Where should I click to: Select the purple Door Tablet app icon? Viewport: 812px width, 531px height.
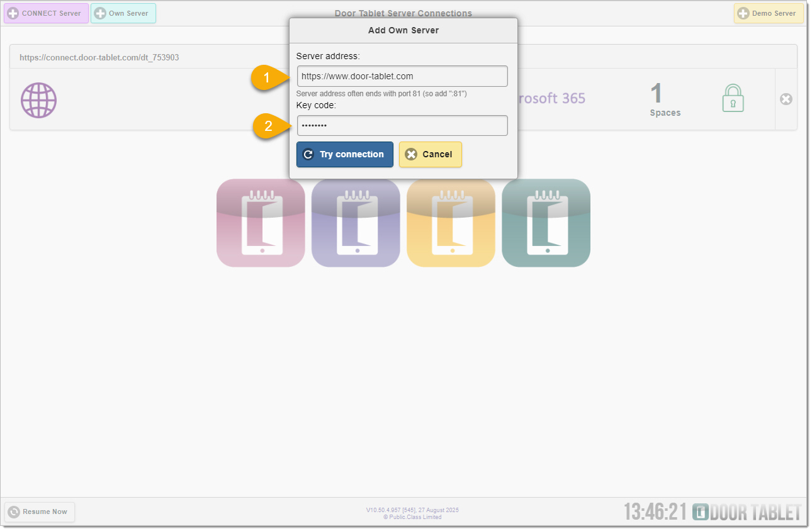[x=356, y=223]
